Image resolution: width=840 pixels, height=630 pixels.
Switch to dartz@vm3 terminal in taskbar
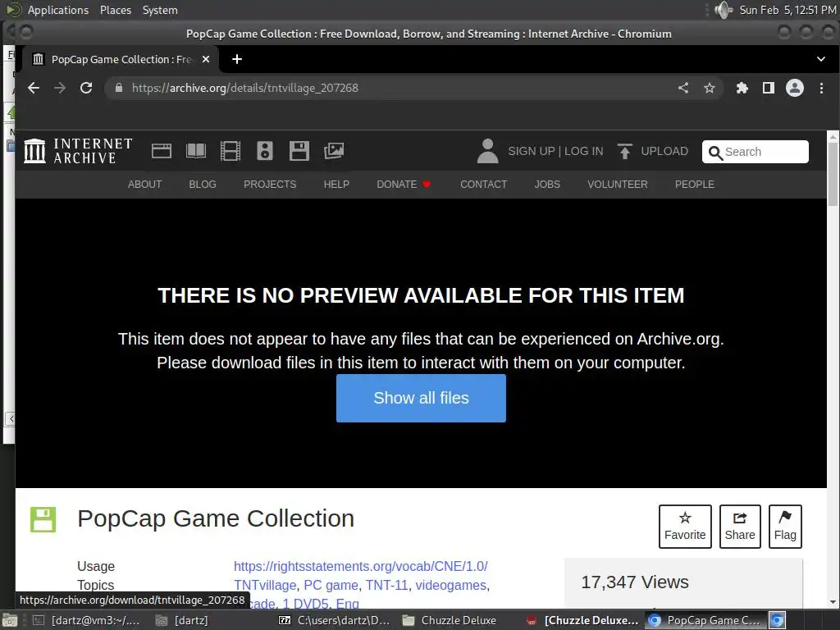[87, 620]
